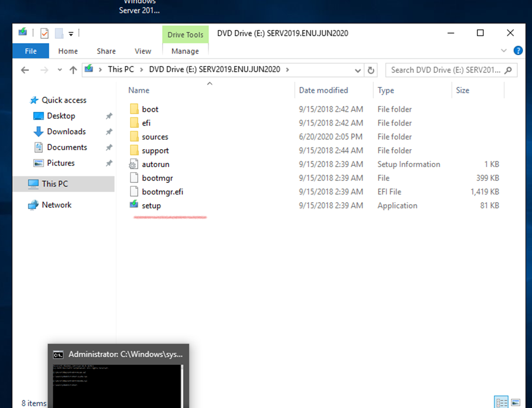532x408 pixels.
Task: Expand the ribbon with the chevron
Action: 504,51
